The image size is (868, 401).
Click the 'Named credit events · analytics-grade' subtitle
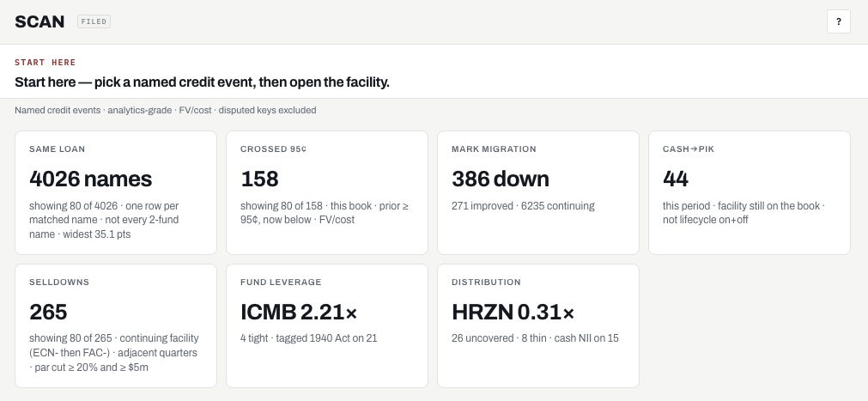tap(166, 110)
